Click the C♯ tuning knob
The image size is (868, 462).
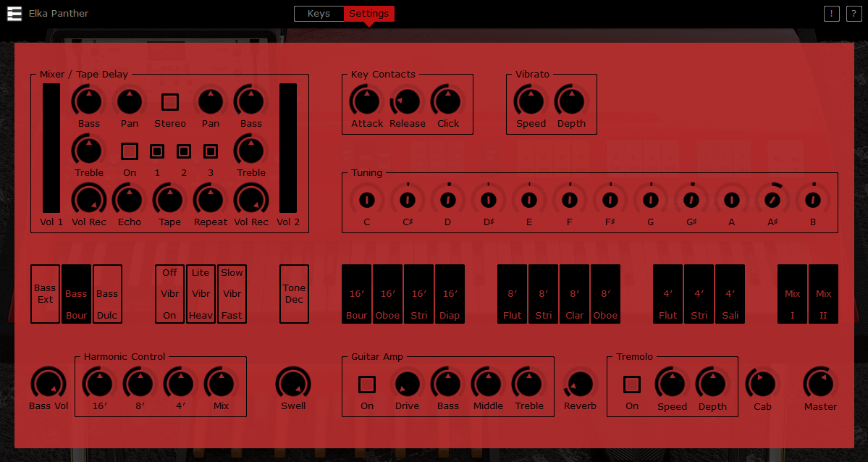pos(408,200)
